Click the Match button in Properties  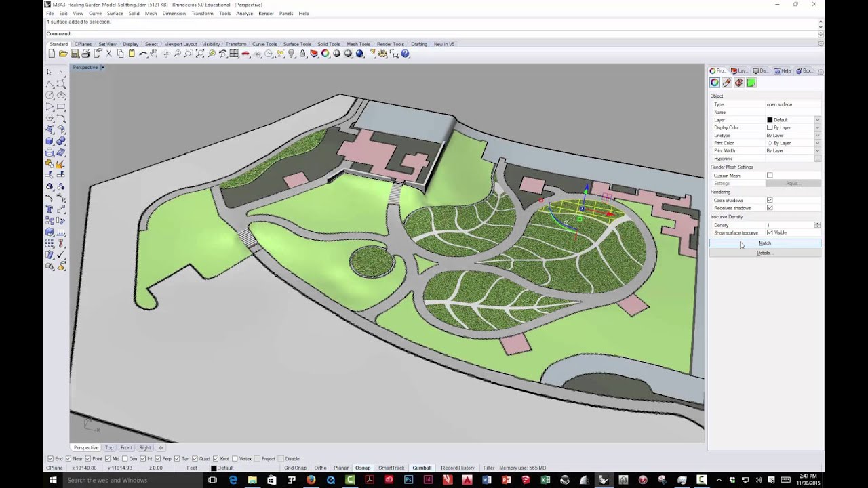point(765,243)
